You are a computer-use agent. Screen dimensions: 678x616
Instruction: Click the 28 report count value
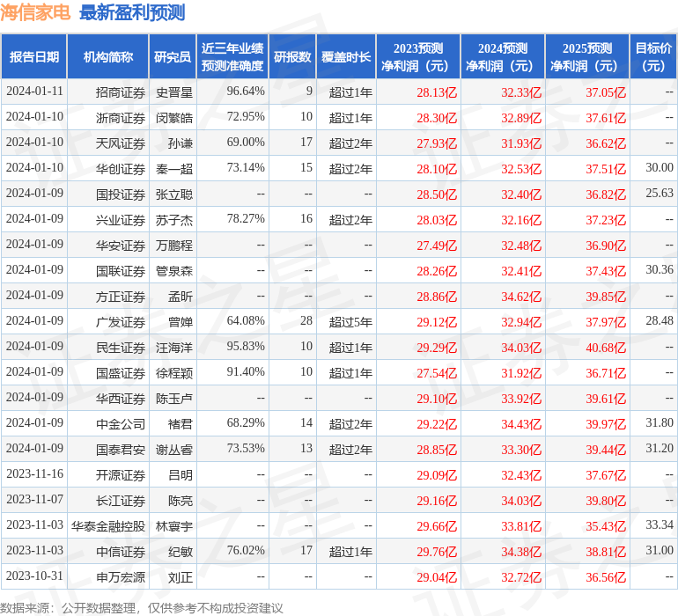pos(306,320)
